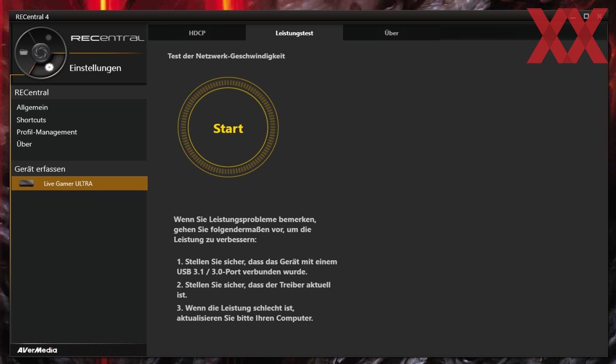Click the RECentral 4 window title
Screen dimensions: 616x364
32,17
